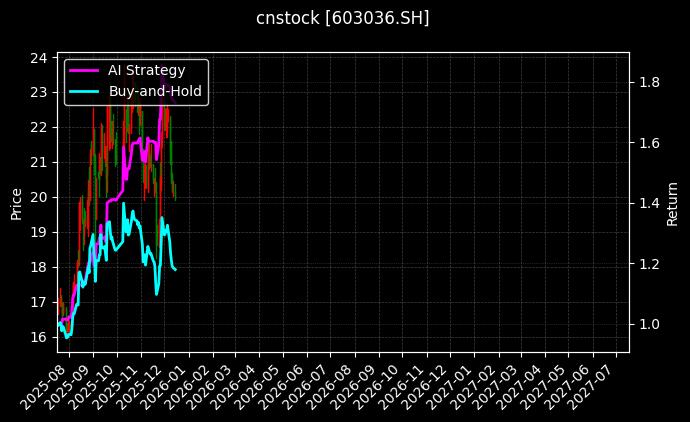Image resolution: width=690 pixels, height=422 pixels.
Task: Select the Buy-and-Hold legend label
Action: pos(155,91)
